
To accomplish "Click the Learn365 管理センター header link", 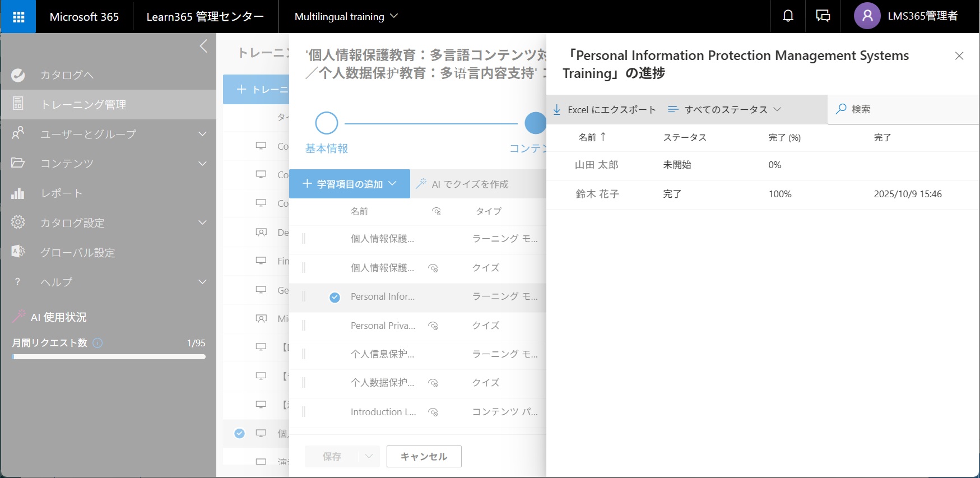I will click(205, 16).
